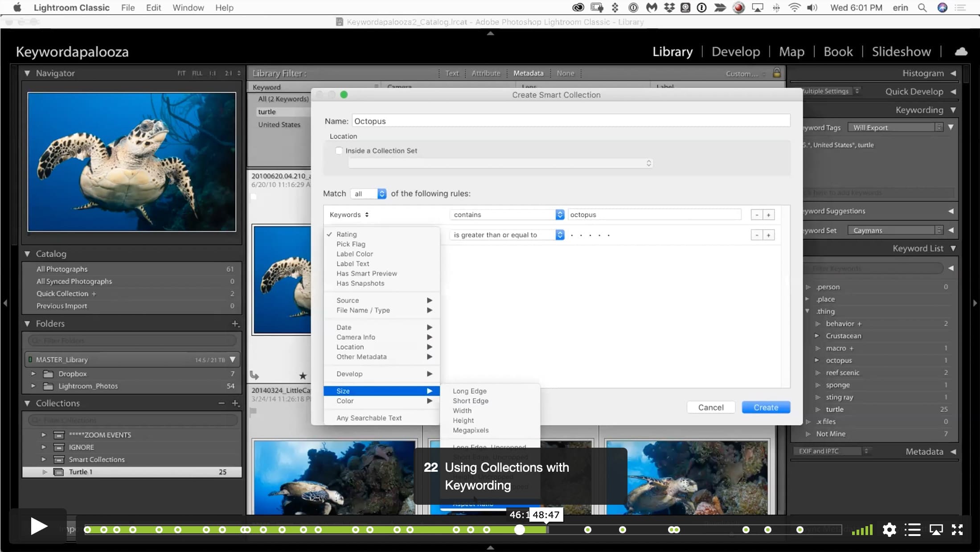Collapse the right panel arrow
Image resolution: width=980 pixels, height=552 pixels.
tap(975, 303)
